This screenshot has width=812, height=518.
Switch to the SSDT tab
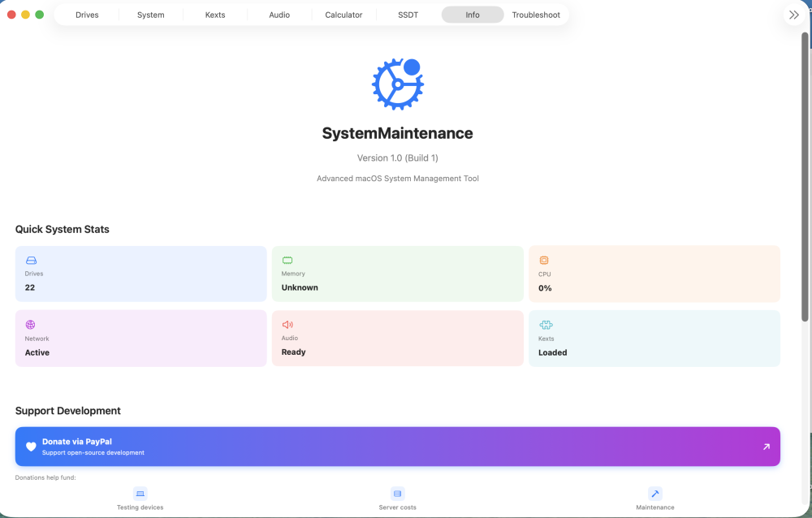coord(408,15)
